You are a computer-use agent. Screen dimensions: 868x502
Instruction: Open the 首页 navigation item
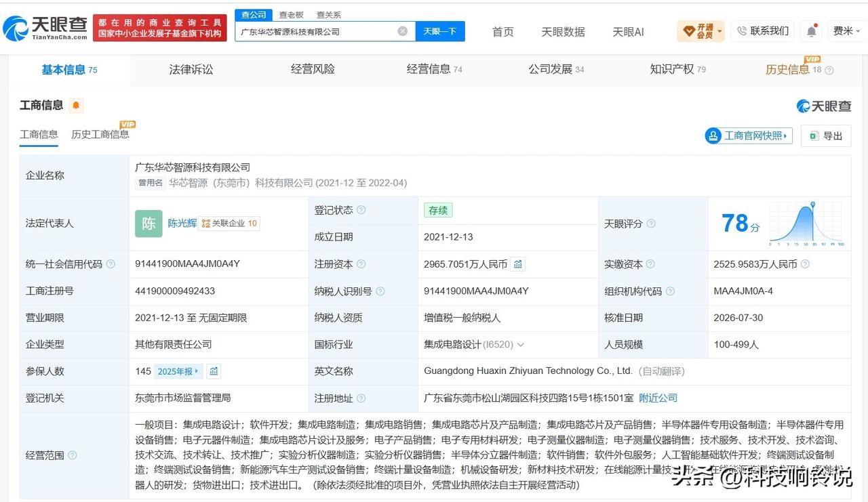pyautogui.click(x=502, y=31)
